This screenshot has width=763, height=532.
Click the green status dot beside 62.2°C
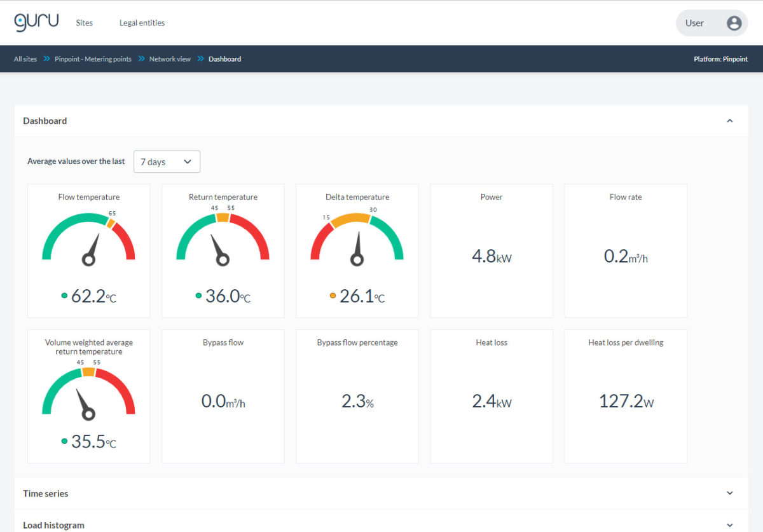64,296
